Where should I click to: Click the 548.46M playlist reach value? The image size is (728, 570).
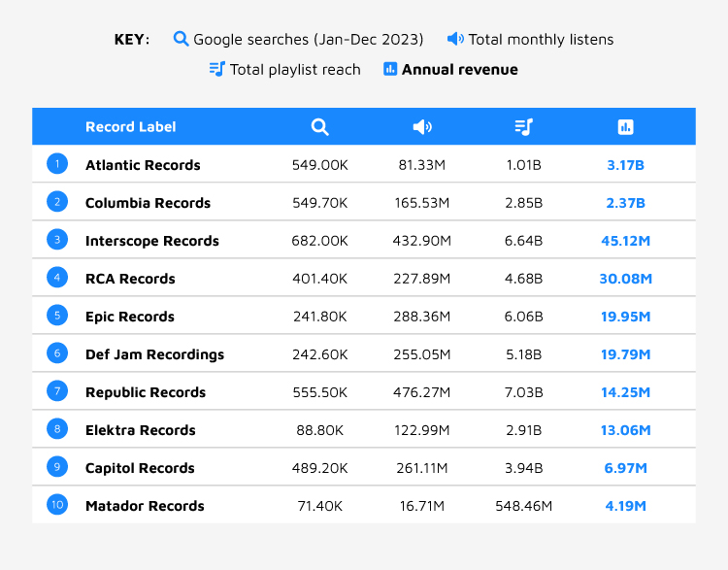pos(524,506)
